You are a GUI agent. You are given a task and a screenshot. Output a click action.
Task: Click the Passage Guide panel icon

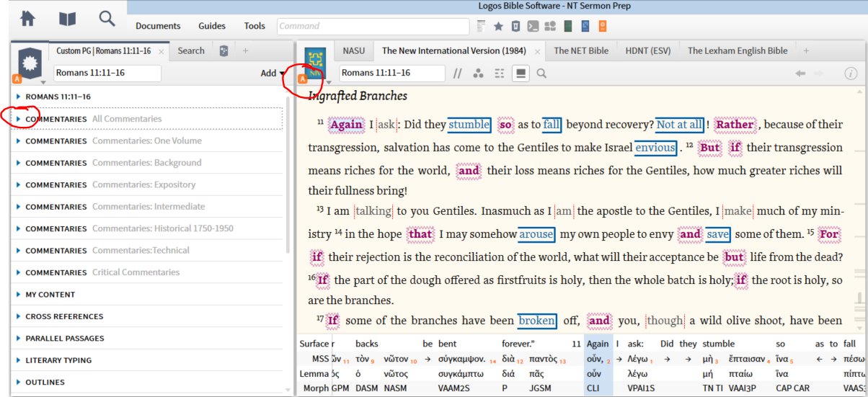tap(30, 63)
